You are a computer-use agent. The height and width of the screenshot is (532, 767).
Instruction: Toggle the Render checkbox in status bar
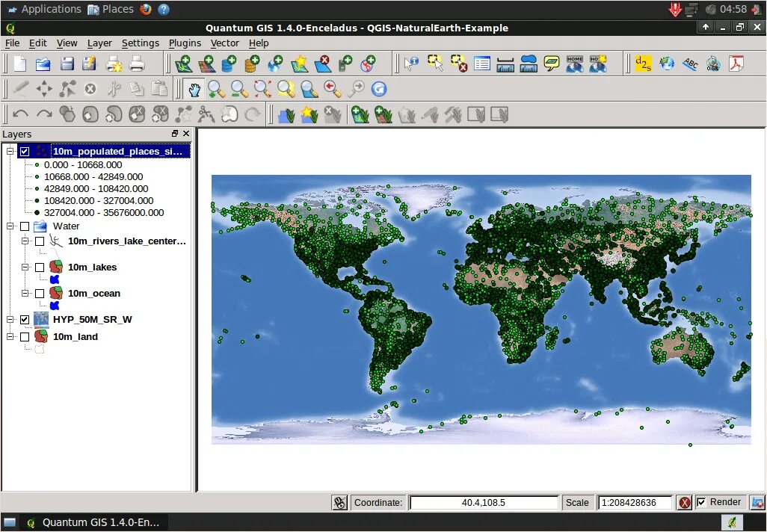click(x=701, y=502)
